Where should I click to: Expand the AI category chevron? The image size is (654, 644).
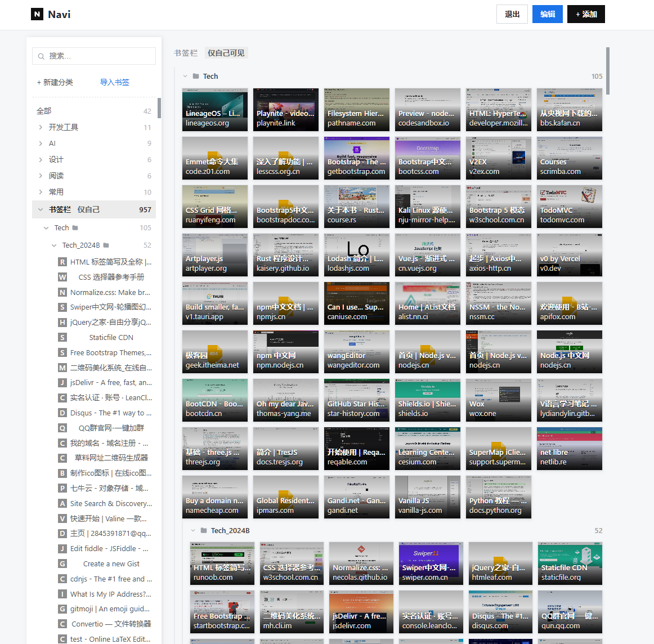click(x=41, y=144)
